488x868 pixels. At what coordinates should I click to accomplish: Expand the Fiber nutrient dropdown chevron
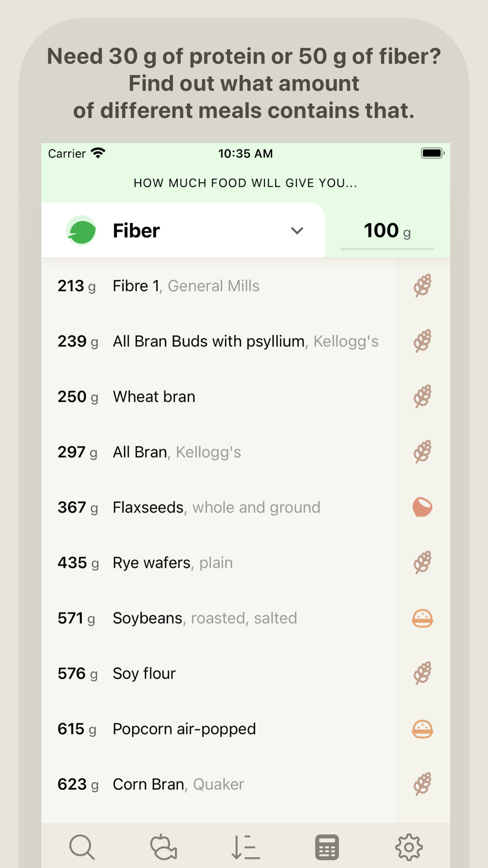click(297, 230)
